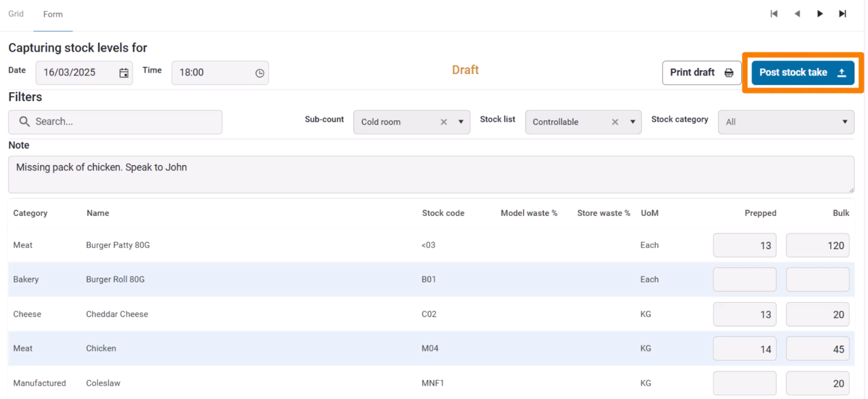Image resolution: width=868 pixels, height=399 pixels.
Task: Clear the Cold room sub-count selection
Action: [444, 122]
